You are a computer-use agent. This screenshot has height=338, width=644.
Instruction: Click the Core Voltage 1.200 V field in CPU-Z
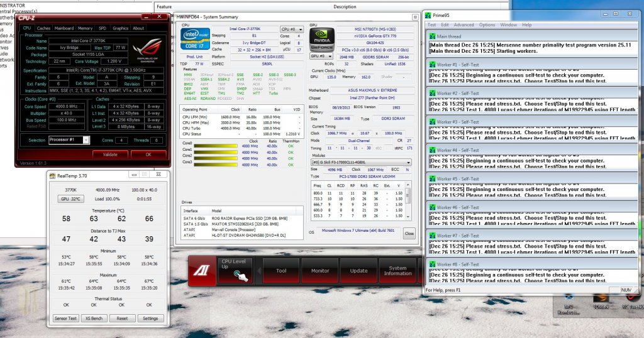coord(114,61)
